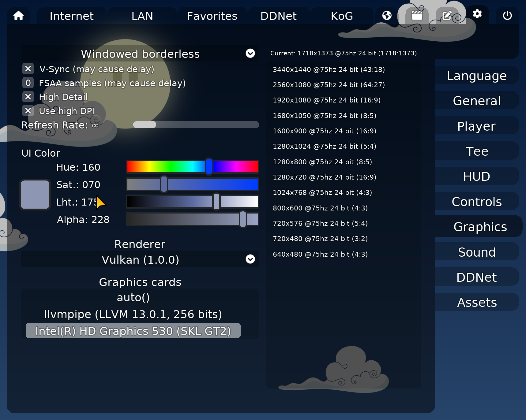Viewport: 526px width, 420px height.
Task: Click the FSAA samples value box
Action: (28, 83)
